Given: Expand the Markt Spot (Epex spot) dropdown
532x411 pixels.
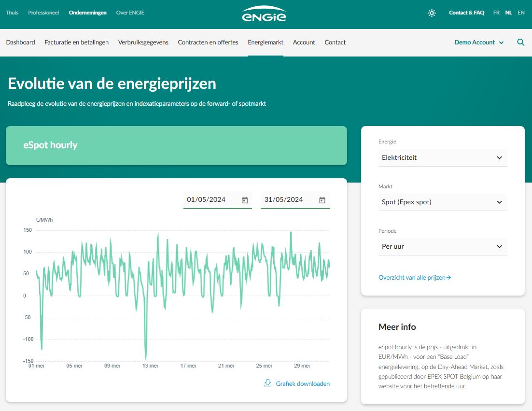Looking at the screenshot, I should pyautogui.click(x=442, y=202).
